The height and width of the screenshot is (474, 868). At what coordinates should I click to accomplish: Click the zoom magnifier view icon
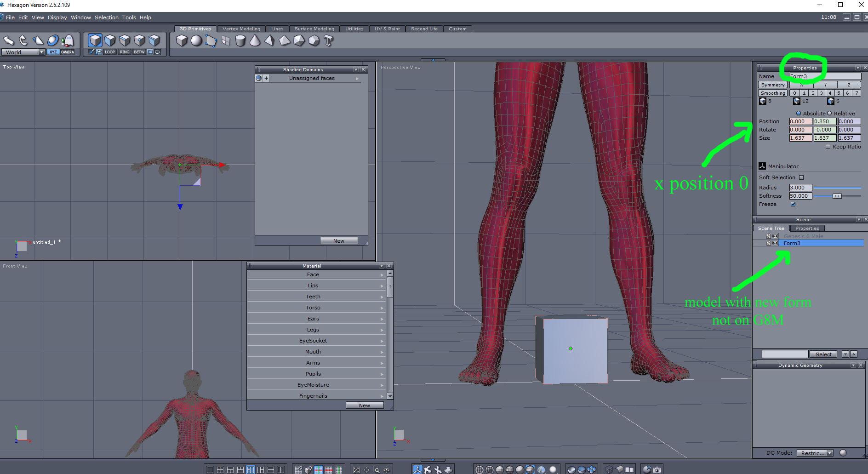coord(377,470)
